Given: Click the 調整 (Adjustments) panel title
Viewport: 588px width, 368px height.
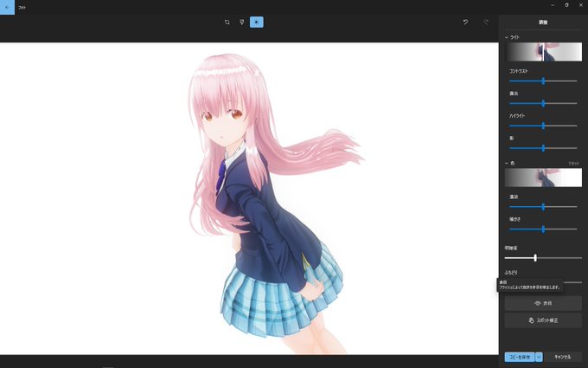Looking at the screenshot, I should tap(543, 23).
